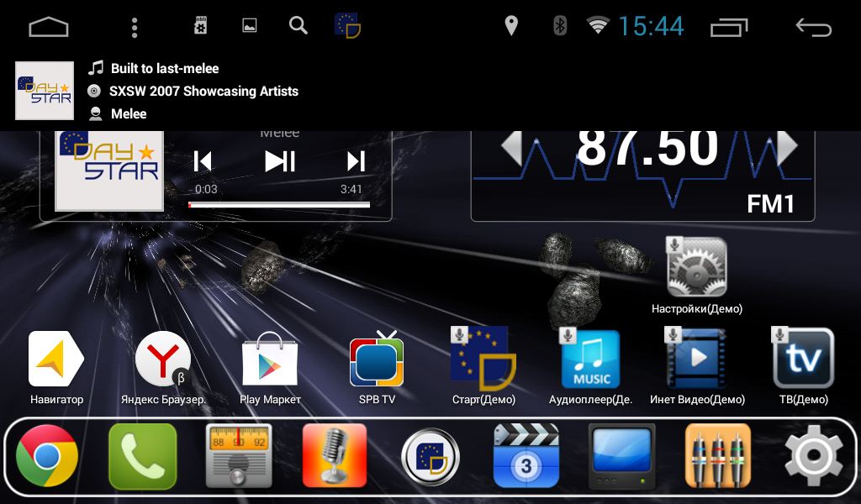Tune radio frequency down with left arrow
Screen dimensions: 861x504
(x=512, y=148)
